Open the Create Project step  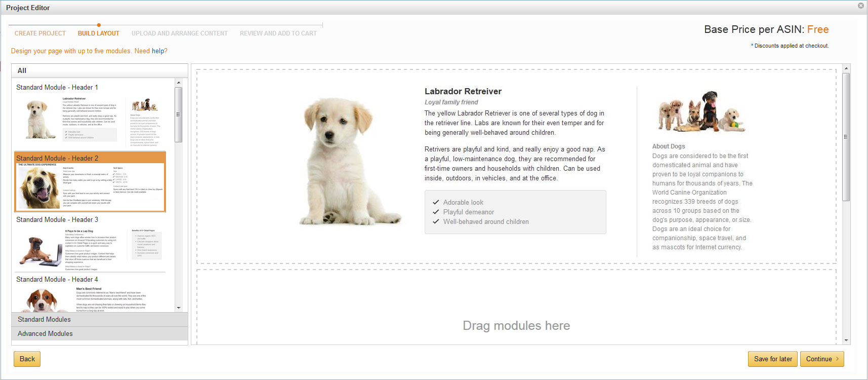point(40,33)
